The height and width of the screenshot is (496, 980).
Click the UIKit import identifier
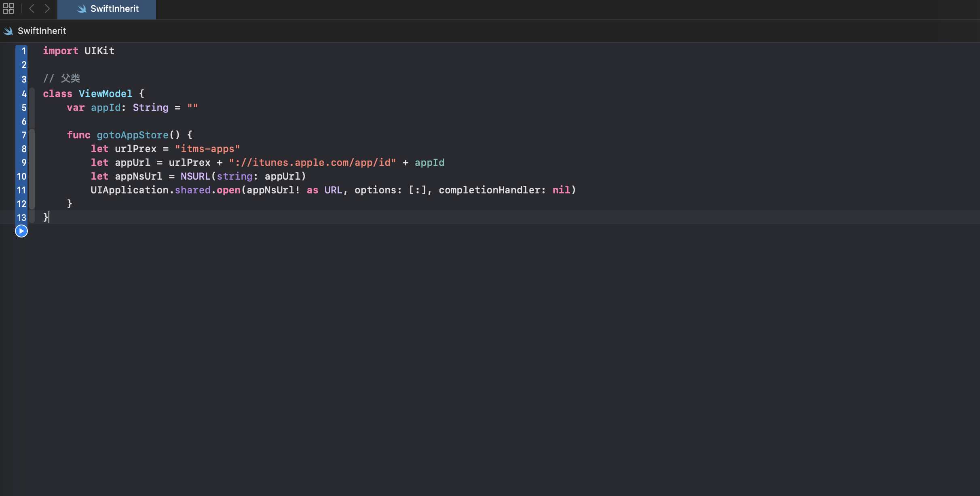(x=99, y=51)
